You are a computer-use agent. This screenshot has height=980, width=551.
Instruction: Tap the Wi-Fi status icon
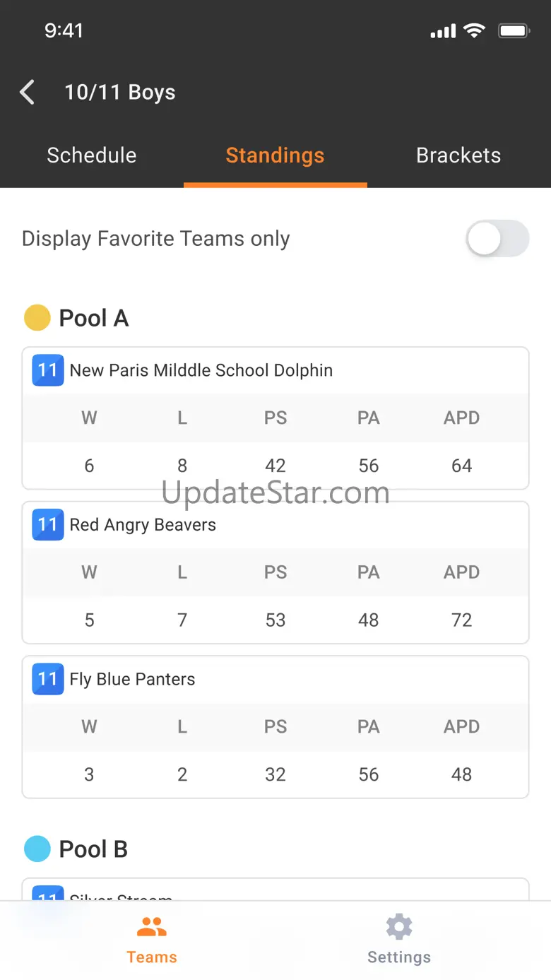[x=474, y=31]
